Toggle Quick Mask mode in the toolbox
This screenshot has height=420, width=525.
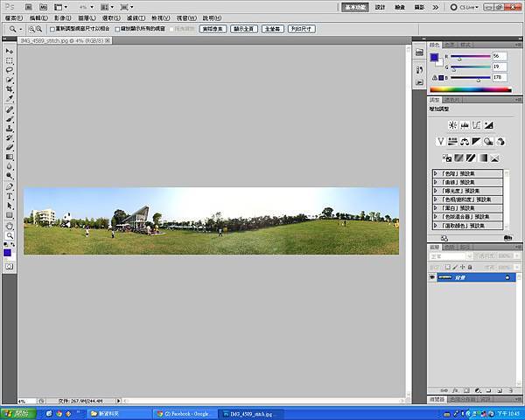(10, 267)
